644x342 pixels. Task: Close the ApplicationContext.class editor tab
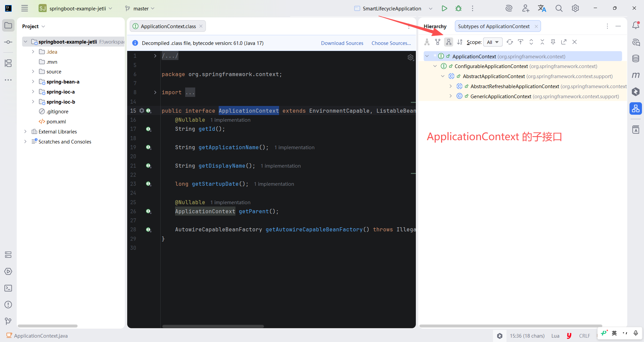201,26
